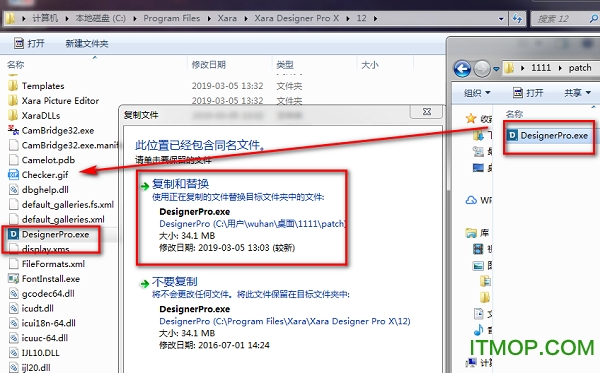
Task: Navigate to Computer breadcrumb
Action: [45, 18]
